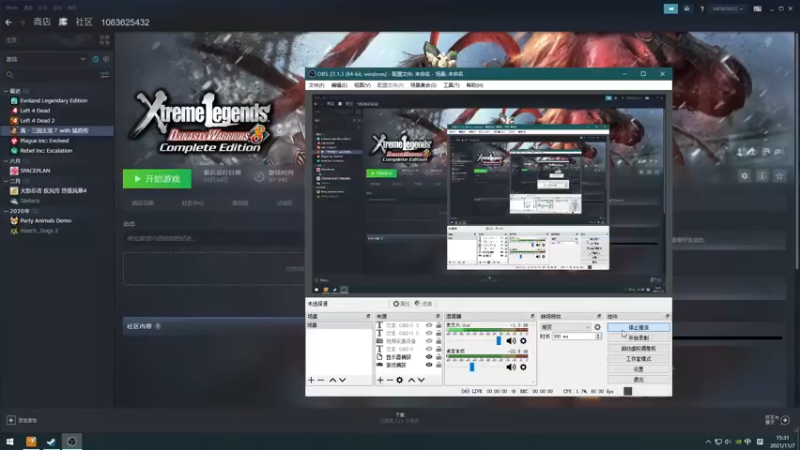Open Steam library advanced filter icon
The image size is (800, 450).
(x=105, y=75)
